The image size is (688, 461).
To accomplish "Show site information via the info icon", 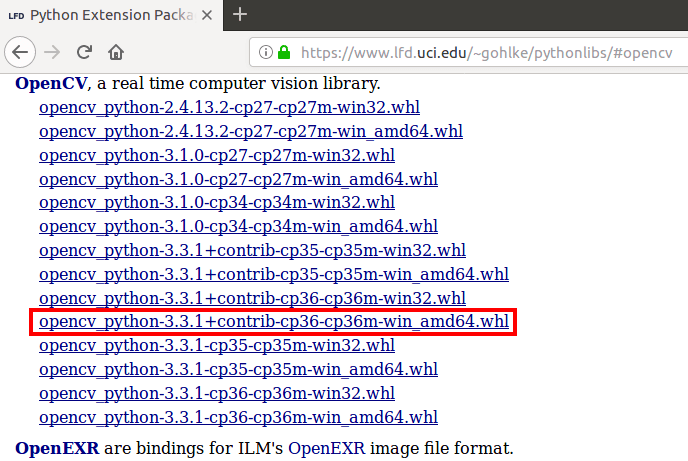I will [265, 52].
